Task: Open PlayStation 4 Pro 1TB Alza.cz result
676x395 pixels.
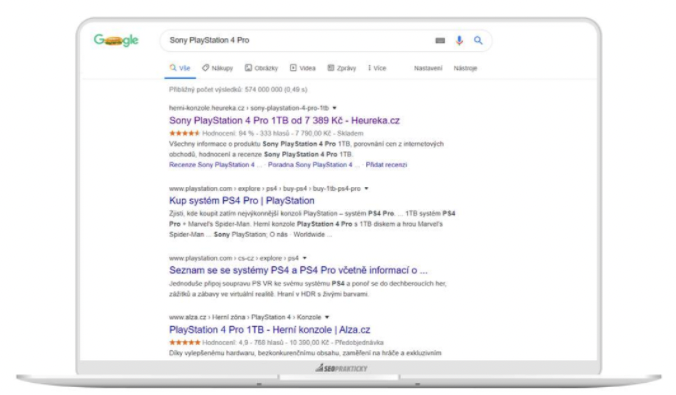Action: click(269, 330)
